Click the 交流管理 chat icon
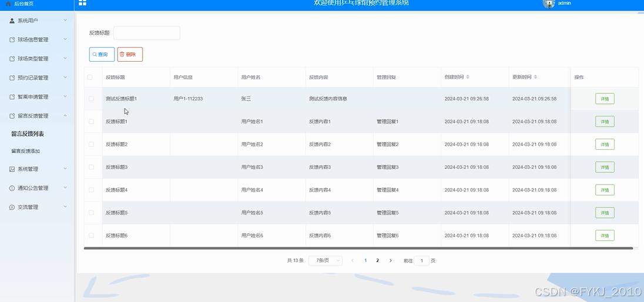This screenshot has width=644, height=302. [12, 207]
